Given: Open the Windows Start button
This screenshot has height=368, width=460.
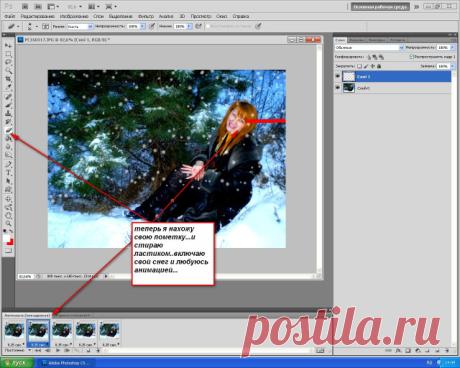Looking at the screenshot, I should pyautogui.click(x=17, y=362).
